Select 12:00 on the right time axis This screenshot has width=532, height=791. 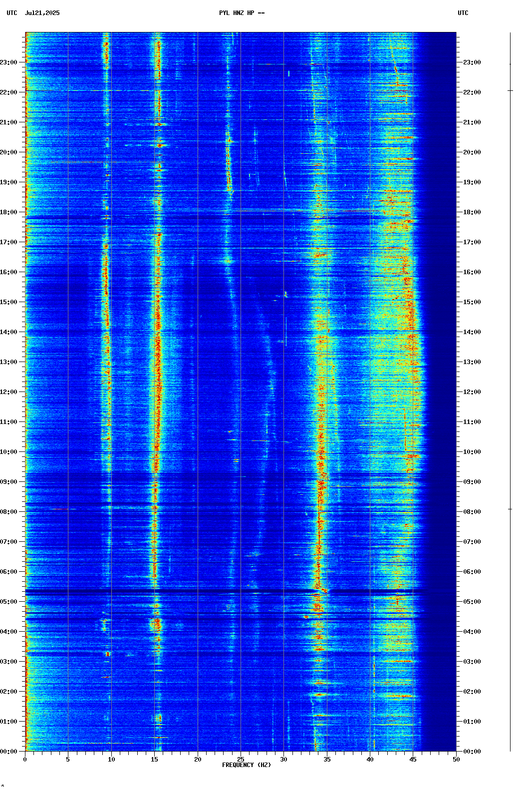pyautogui.click(x=472, y=392)
